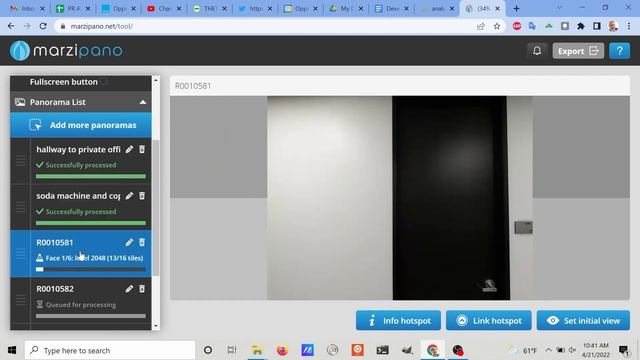Add a Link hotspot

[x=489, y=320]
